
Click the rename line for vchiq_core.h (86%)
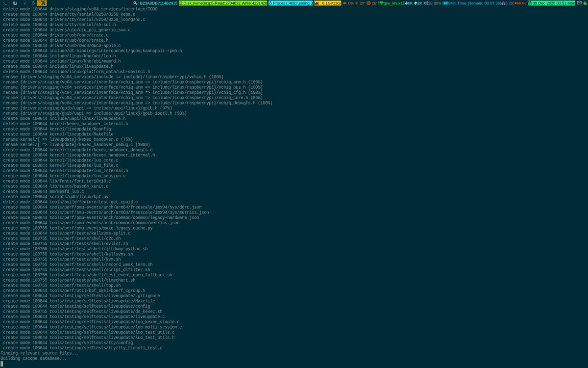tap(132, 98)
